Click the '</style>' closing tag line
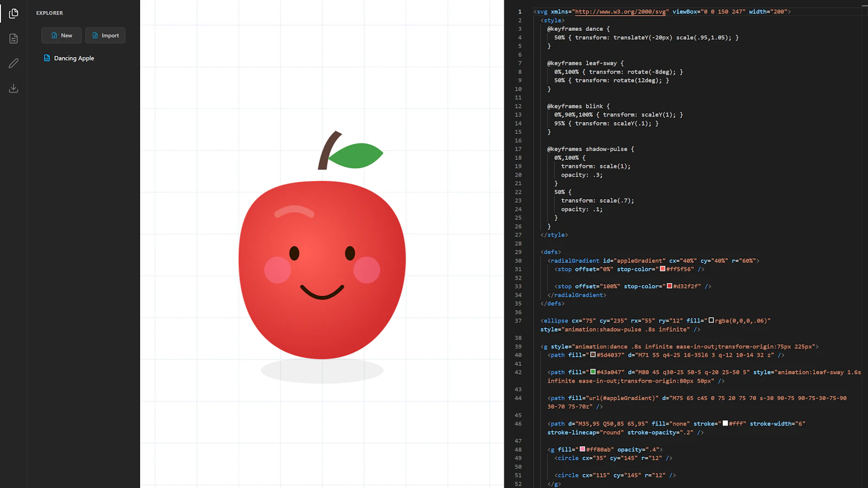 [554, 235]
